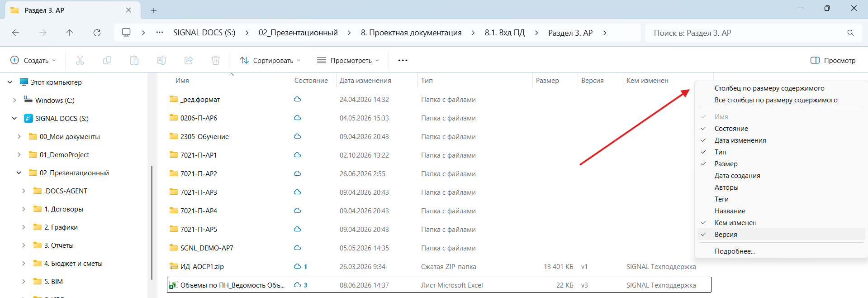Viewport: 868px width, 298px height.
Task: Disable the Кем изменен column
Action: point(735,223)
